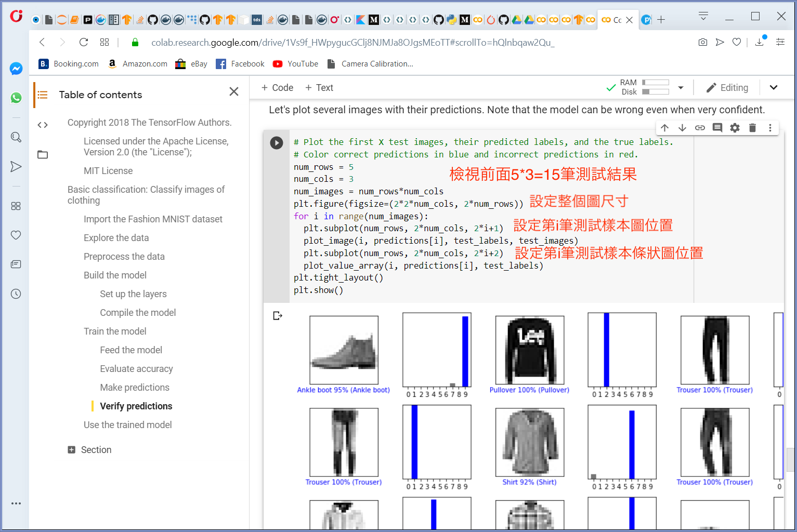Clear cell output icon
The image size is (797, 532).
[278, 315]
